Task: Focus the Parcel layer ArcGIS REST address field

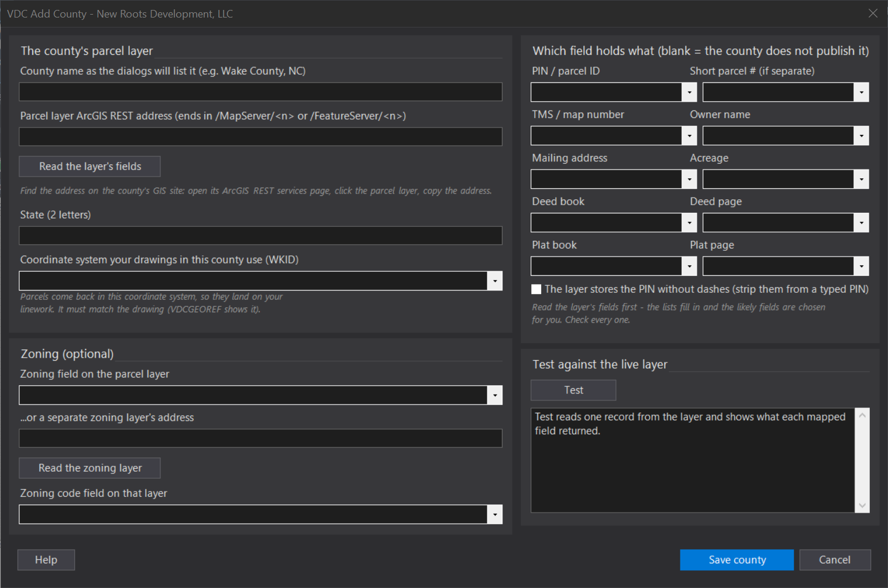Action: point(260,137)
